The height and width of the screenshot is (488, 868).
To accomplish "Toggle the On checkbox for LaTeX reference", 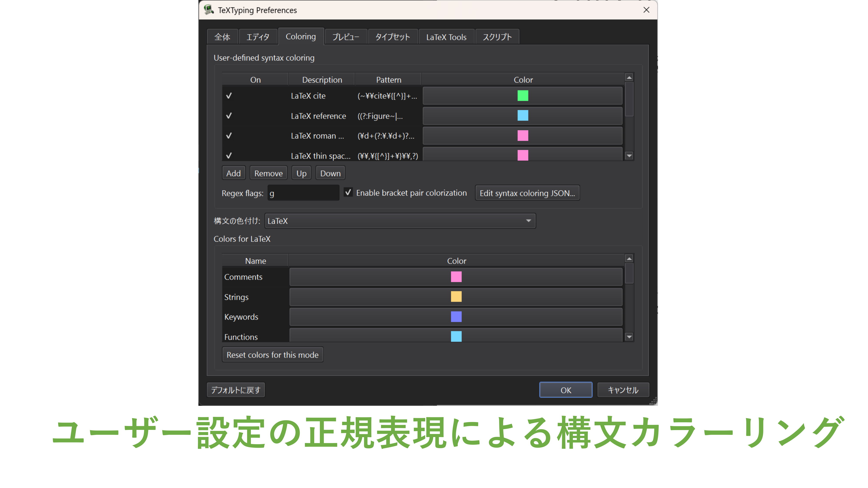I will coord(229,116).
